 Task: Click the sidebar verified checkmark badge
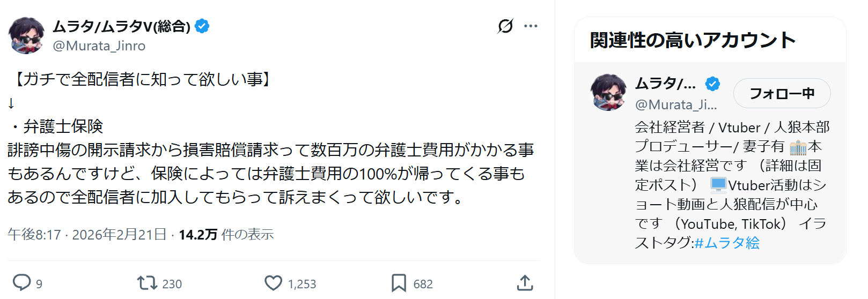tap(712, 84)
